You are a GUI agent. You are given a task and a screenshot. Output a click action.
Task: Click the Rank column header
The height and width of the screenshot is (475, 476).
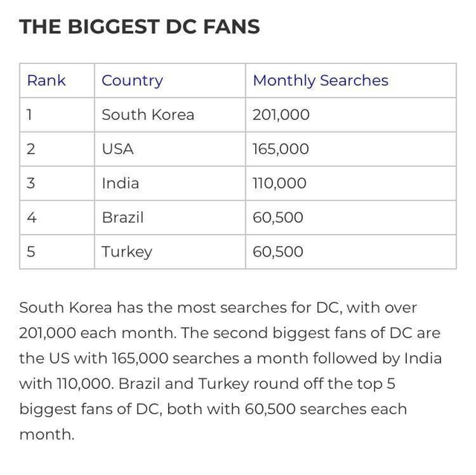click(x=46, y=80)
